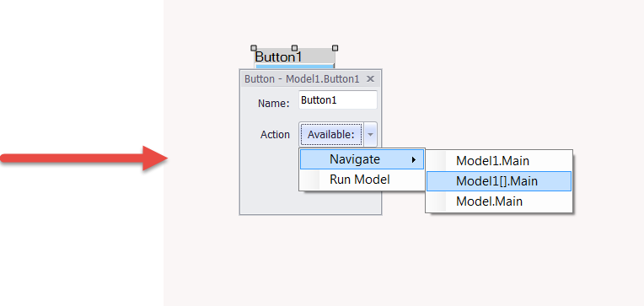Click the top-middle selection handle of Button1
This screenshot has width=644, height=306.
point(294,48)
